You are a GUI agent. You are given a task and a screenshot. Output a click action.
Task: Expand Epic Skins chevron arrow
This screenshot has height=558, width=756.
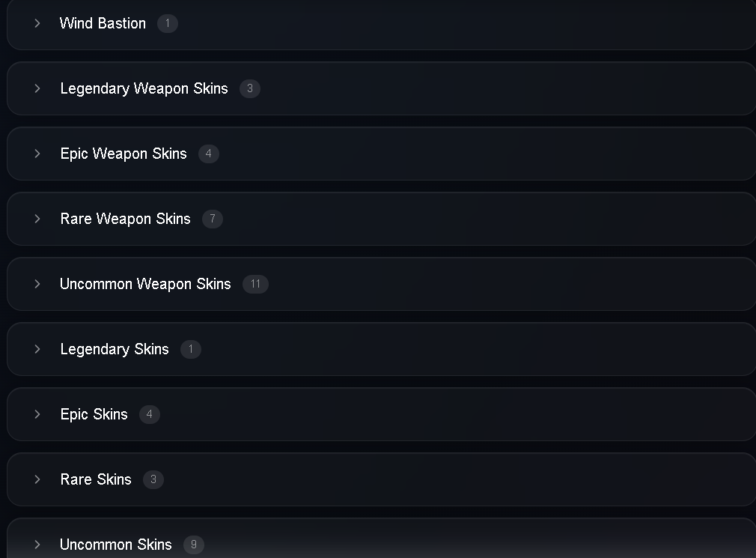[37, 413]
